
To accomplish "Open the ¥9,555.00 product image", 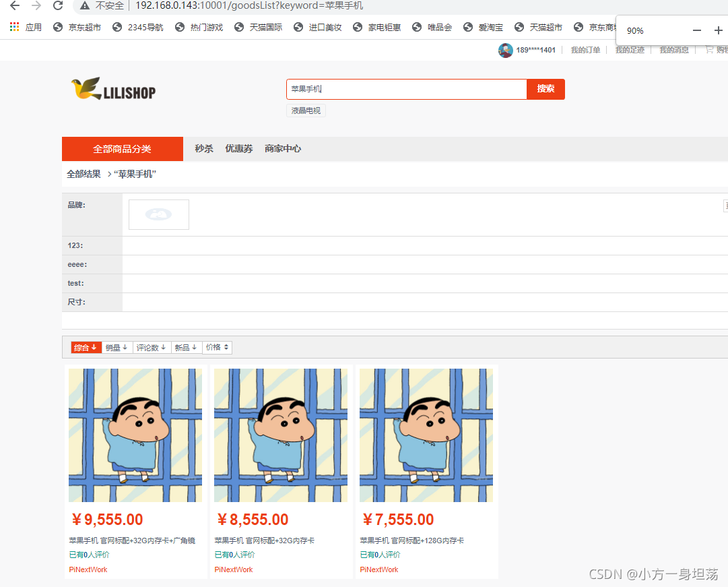I will click(x=135, y=435).
